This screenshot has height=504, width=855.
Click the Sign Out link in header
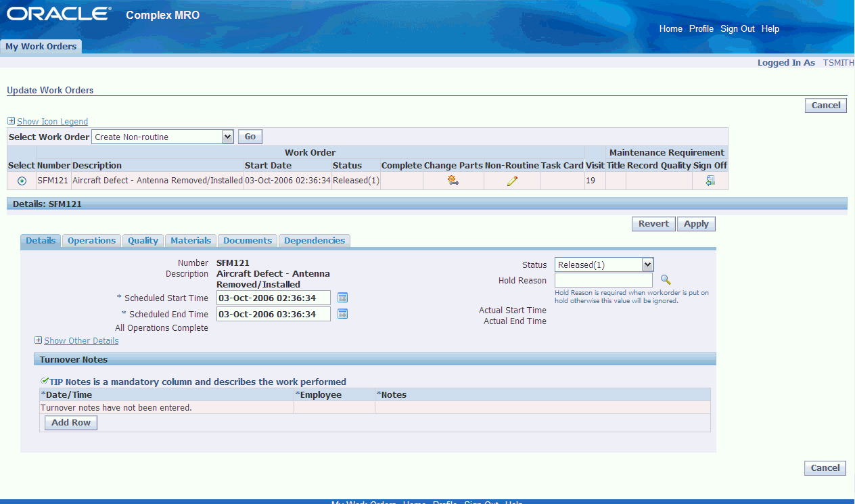pyautogui.click(x=737, y=29)
